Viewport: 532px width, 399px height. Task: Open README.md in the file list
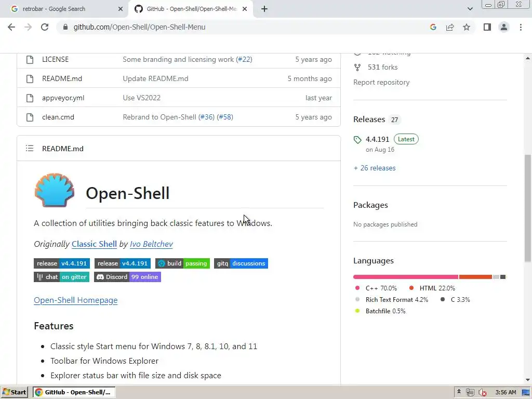click(x=62, y=79)
